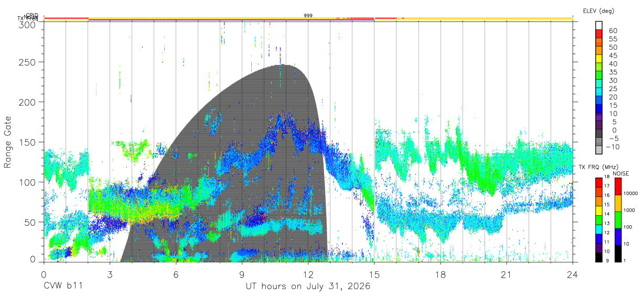644x297 pixels.
Task: Pick black NOISE swatch between 10 and 1
Action: pyautogui.click(x=618, y=254)
